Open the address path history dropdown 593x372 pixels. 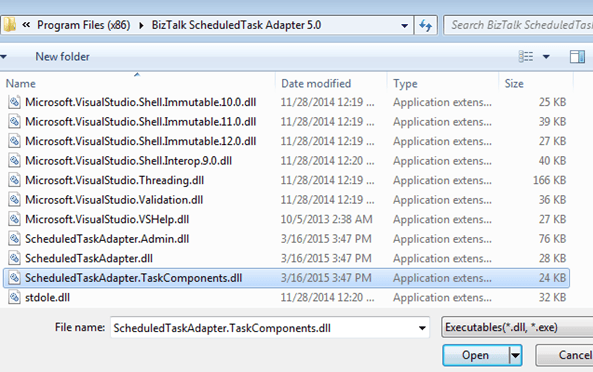[x=404, y=26]
